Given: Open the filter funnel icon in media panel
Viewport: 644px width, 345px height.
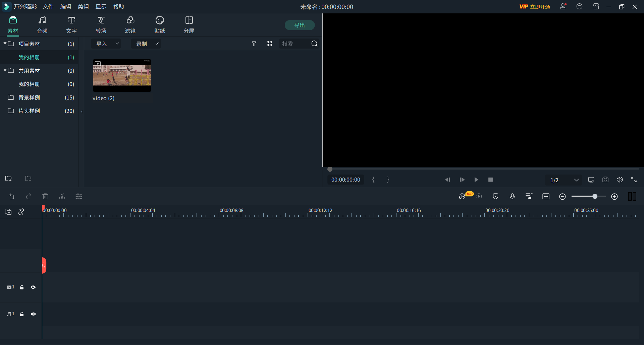Looking at the screenshot, I should 254,44.
